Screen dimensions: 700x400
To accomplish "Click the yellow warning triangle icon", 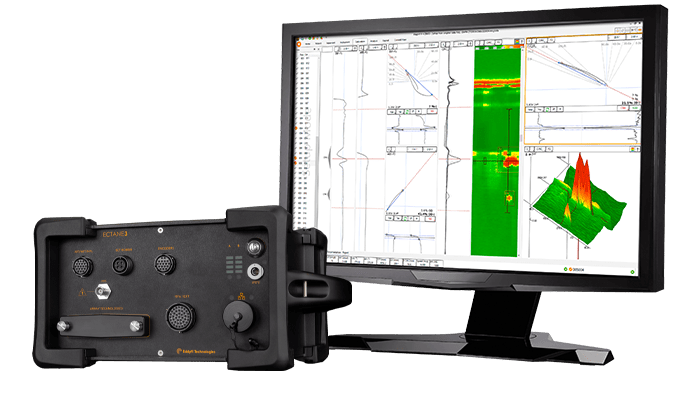I will point(80,291).
